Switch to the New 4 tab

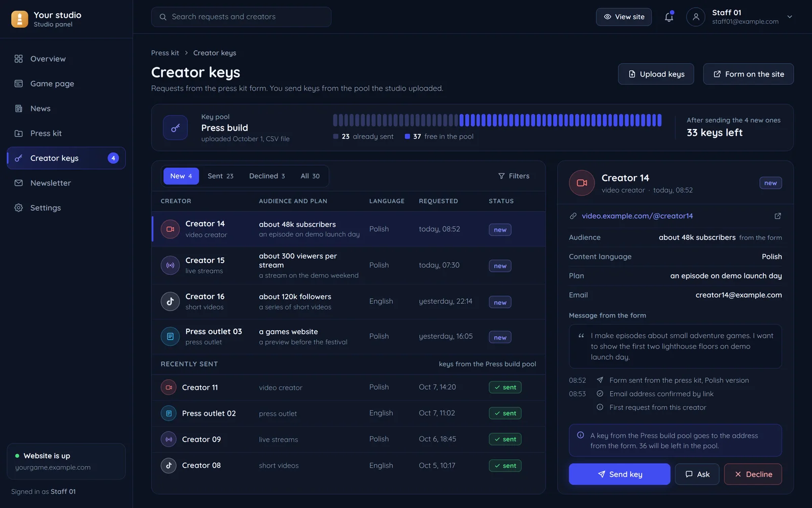(x=181, y=176)
